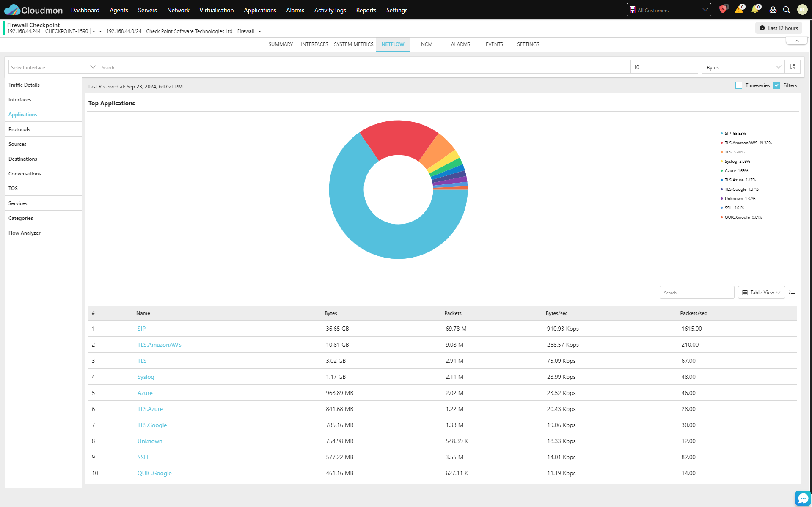
Task: Click the sort order icon next to the Bytes dropdown
Action: click(793, 67)
